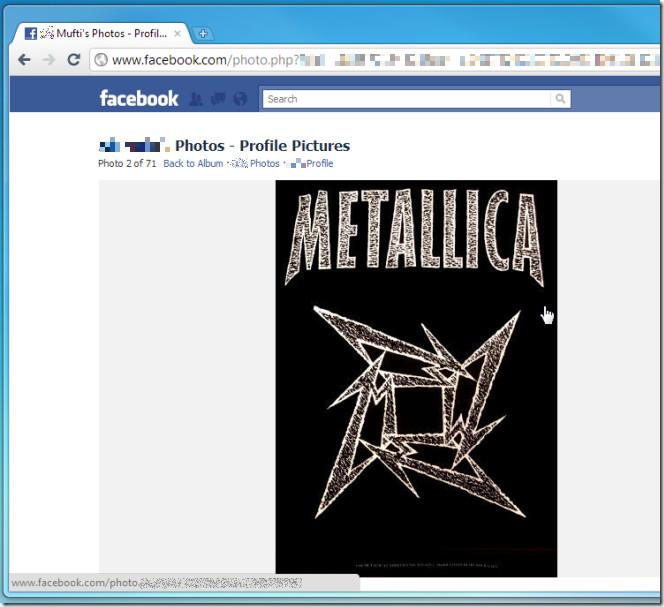
Task: Reload the page with refresh button
Action: [73, 60]
